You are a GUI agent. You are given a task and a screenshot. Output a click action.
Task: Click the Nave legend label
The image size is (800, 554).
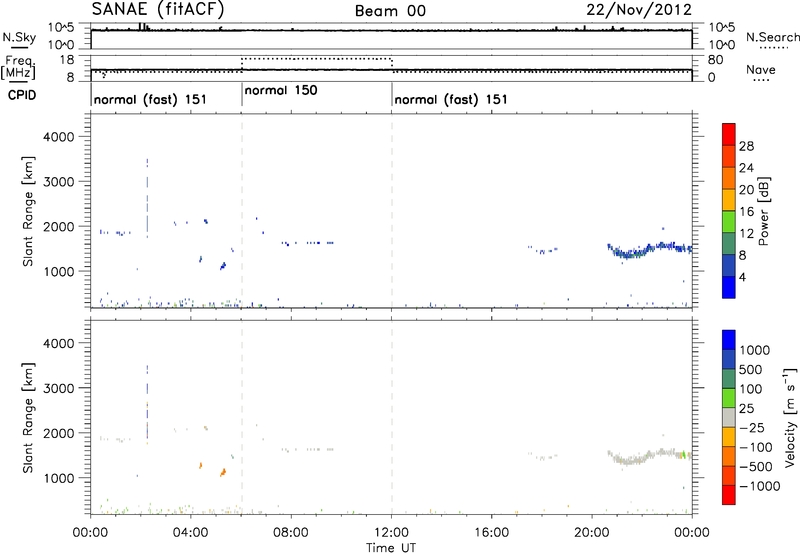tap(761, 70)
